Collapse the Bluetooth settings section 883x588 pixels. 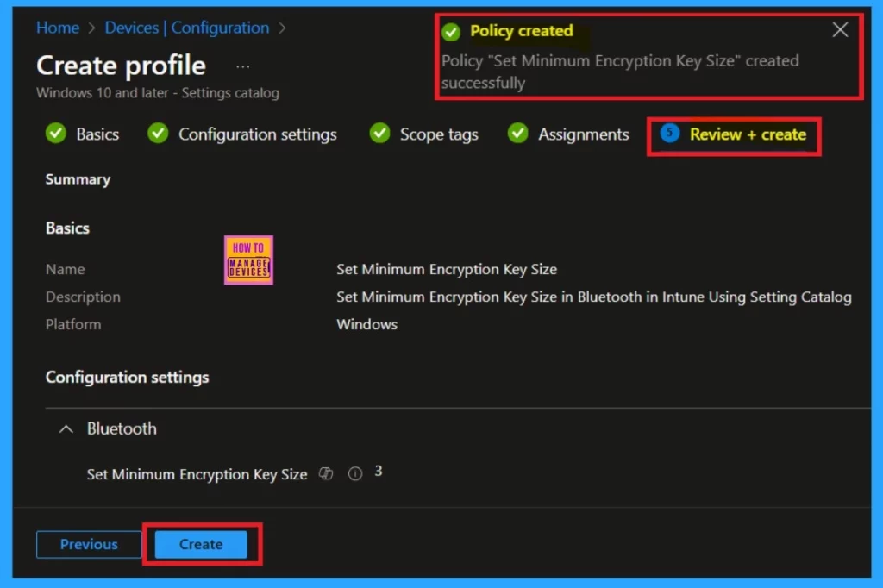pos(66,429)
